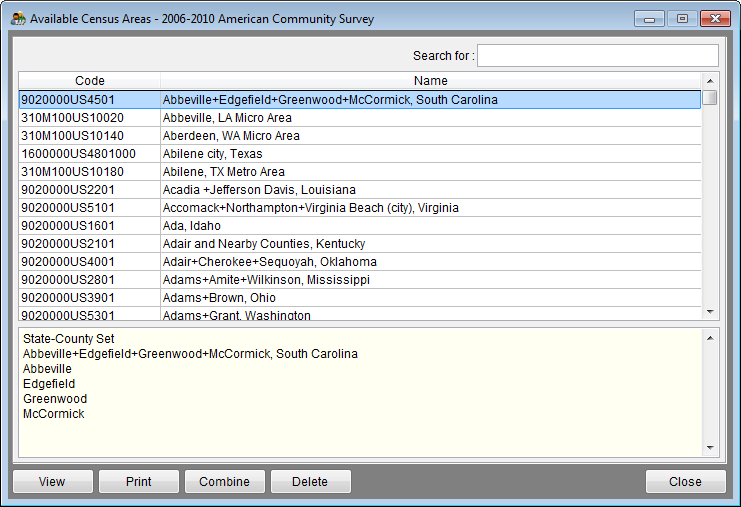Click the Combine button

click(225, 482)
